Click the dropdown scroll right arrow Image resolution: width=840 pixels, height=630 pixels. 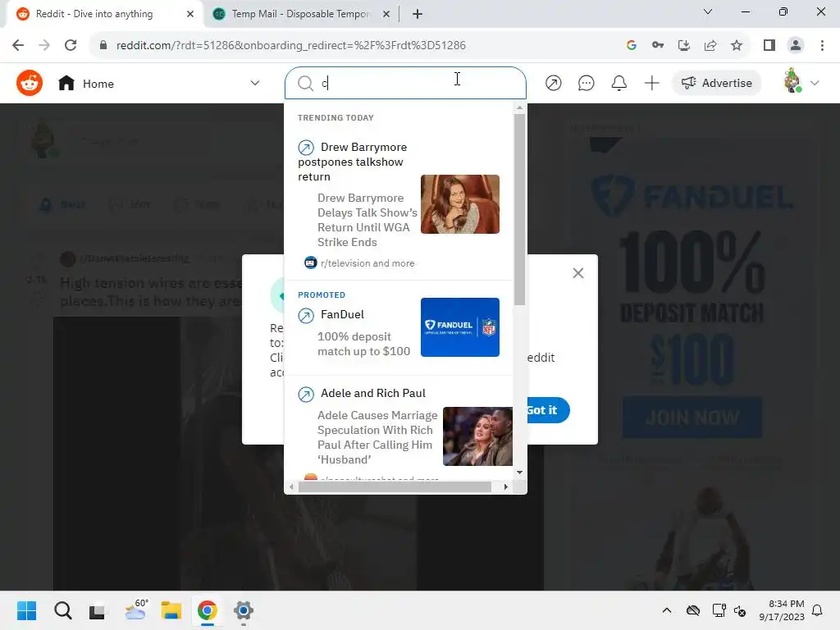505,486
